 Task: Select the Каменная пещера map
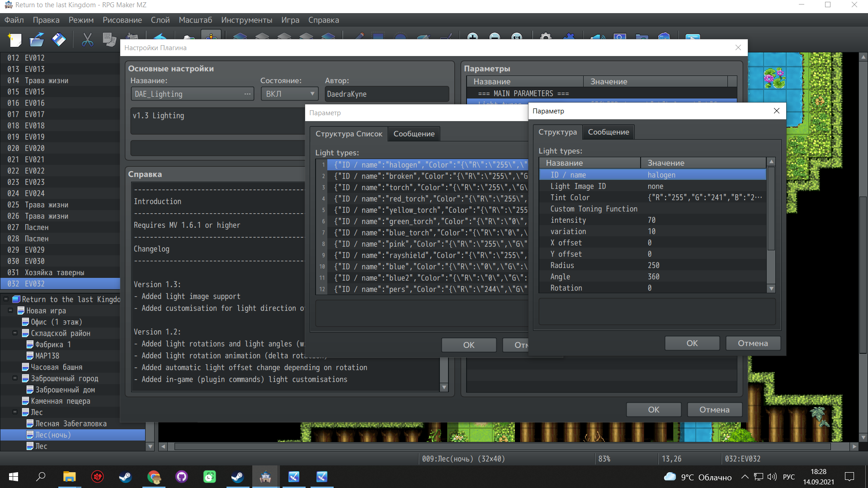coord(60,401)
